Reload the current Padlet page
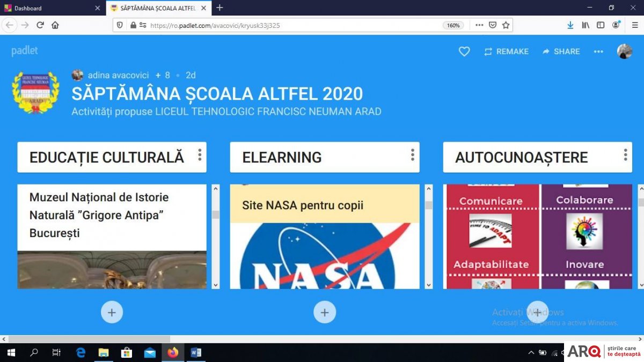 (x=40, y=25)
